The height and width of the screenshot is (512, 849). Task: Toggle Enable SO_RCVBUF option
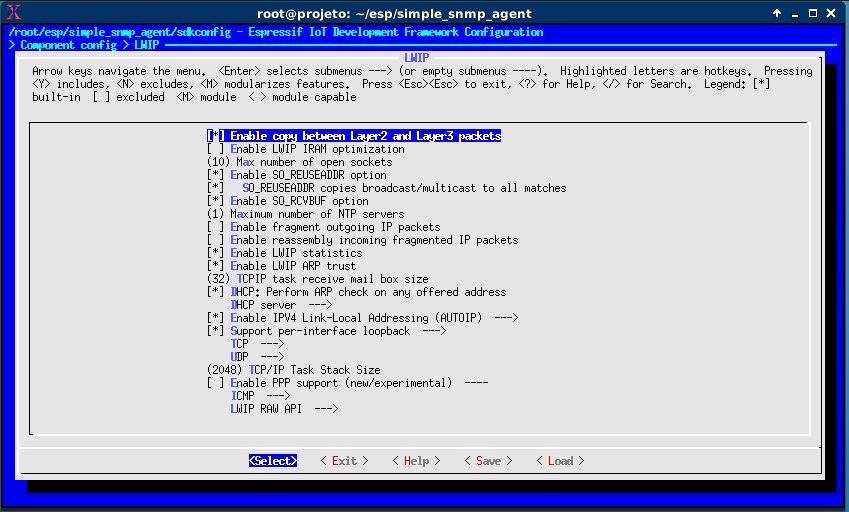click(x=288, y=201)
